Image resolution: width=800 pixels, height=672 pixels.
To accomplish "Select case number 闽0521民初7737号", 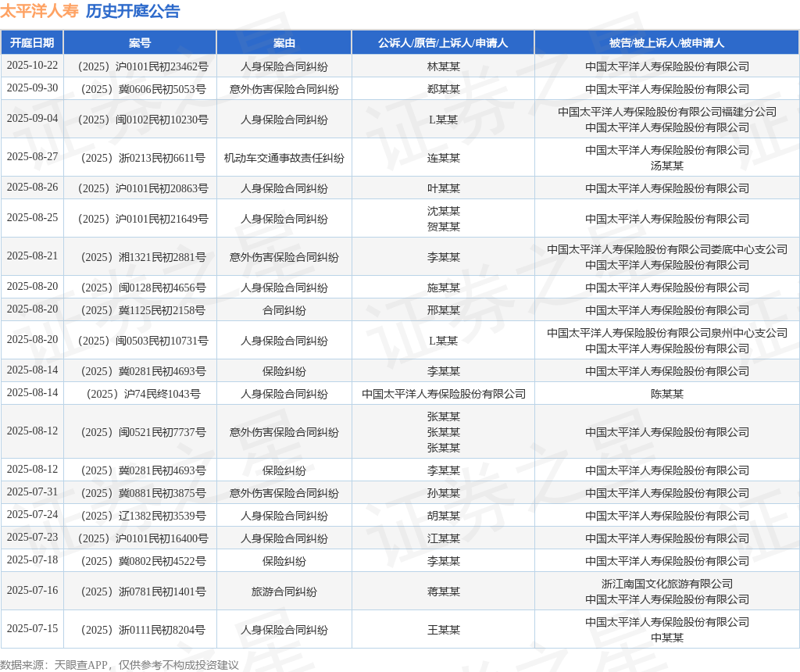I will [x=144, y=433].
